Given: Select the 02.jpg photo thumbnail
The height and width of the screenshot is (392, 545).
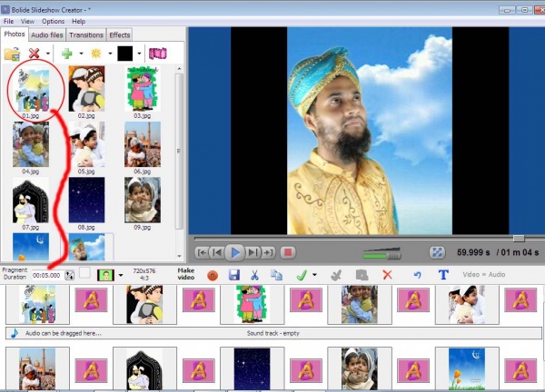Looking at the screenshot, I should pos(86,89).
